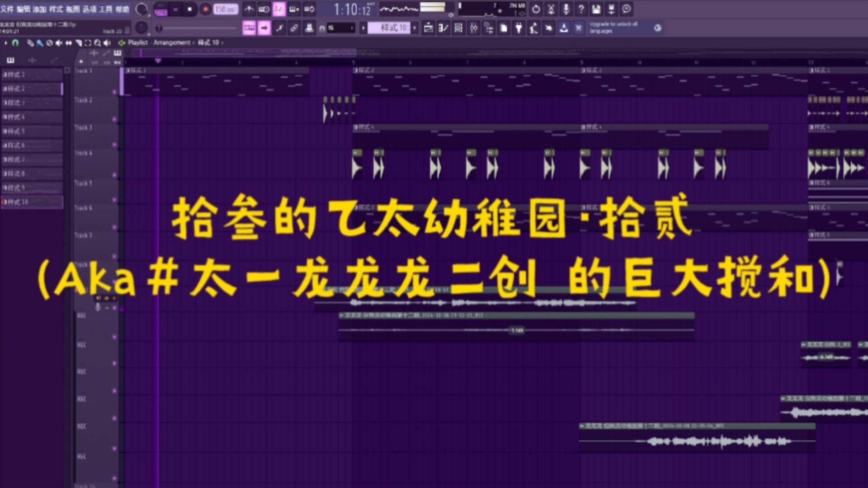Image resolution: width=868 pixels, height=488 pixels.
Task: Open the Channel rack view icon
Action: click(458, 28)
